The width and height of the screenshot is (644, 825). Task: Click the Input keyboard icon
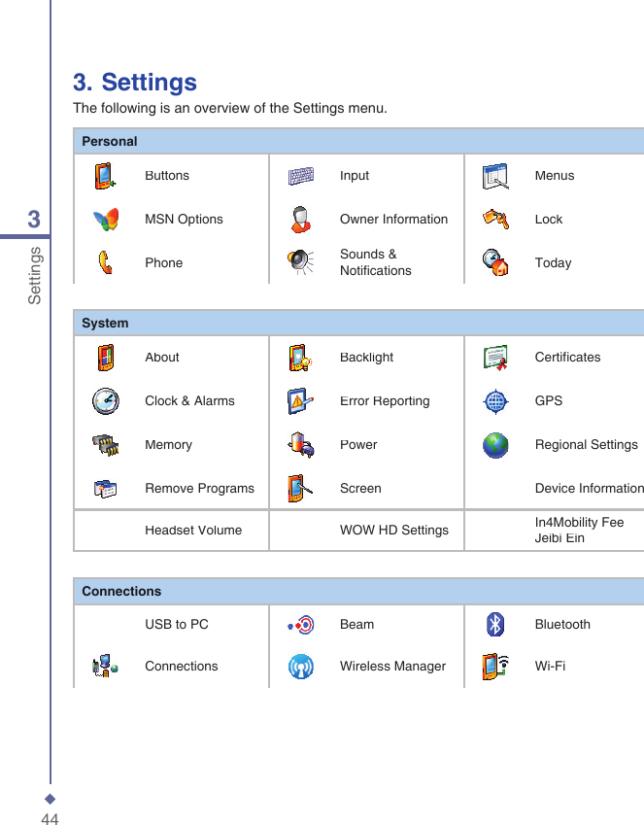pos(301,176)
